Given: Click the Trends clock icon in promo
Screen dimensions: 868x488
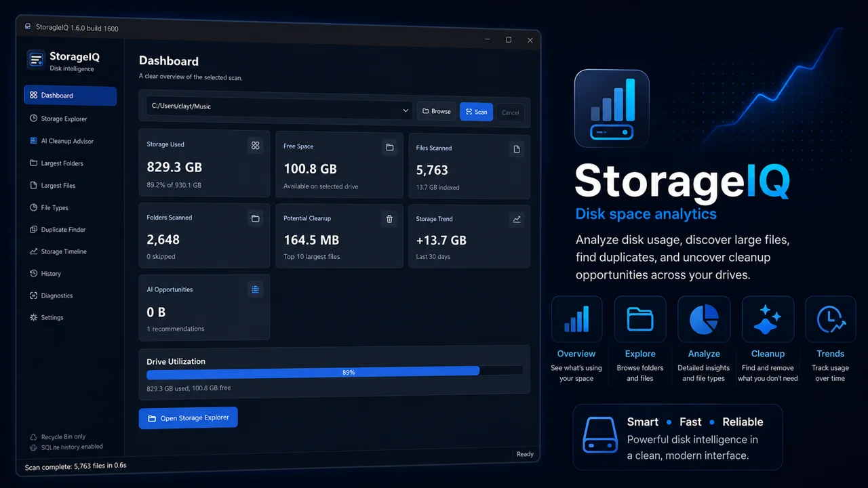Looking at the screenshot, I should [x=831, y=319].
